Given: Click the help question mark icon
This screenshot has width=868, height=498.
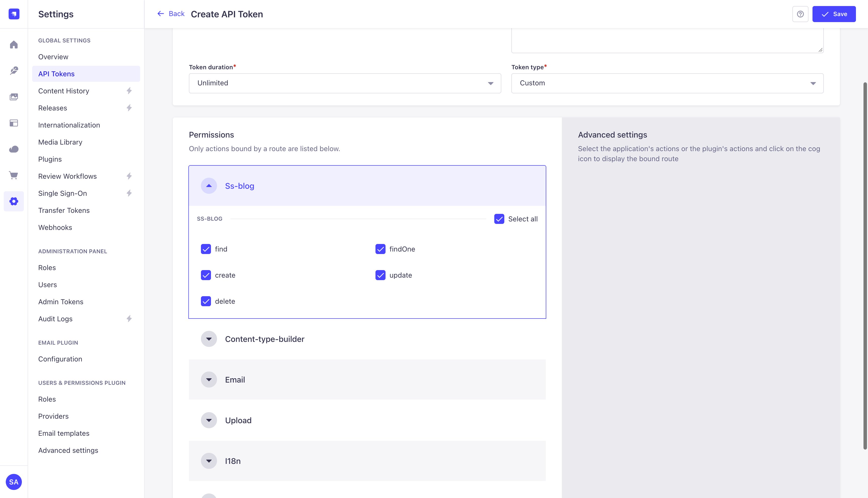Looking at the screenshot, I should click(x=800, y=14).
